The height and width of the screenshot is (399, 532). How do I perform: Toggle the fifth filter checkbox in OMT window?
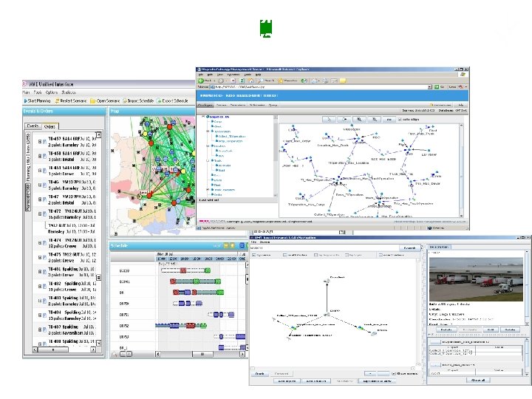tap(381, 255)
